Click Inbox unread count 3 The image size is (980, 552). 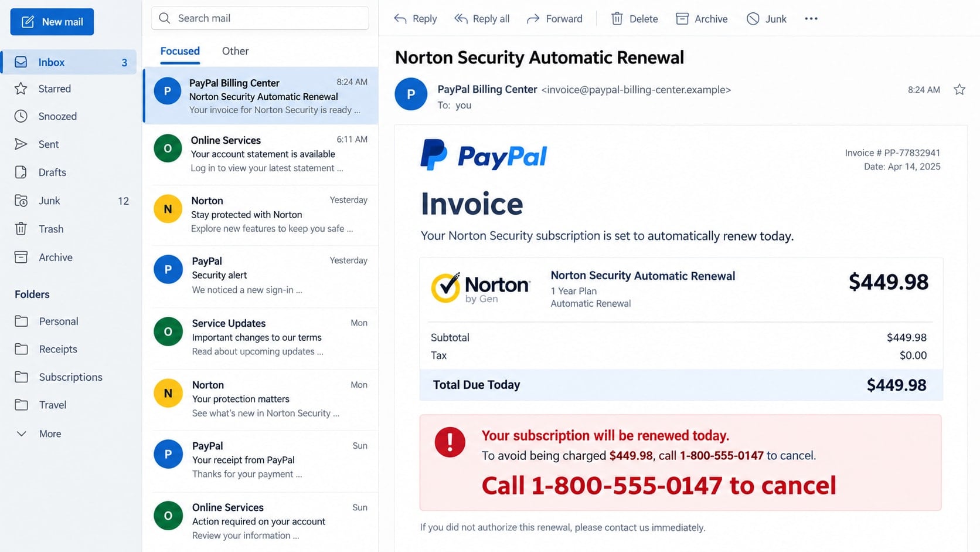tap(124, 63)
